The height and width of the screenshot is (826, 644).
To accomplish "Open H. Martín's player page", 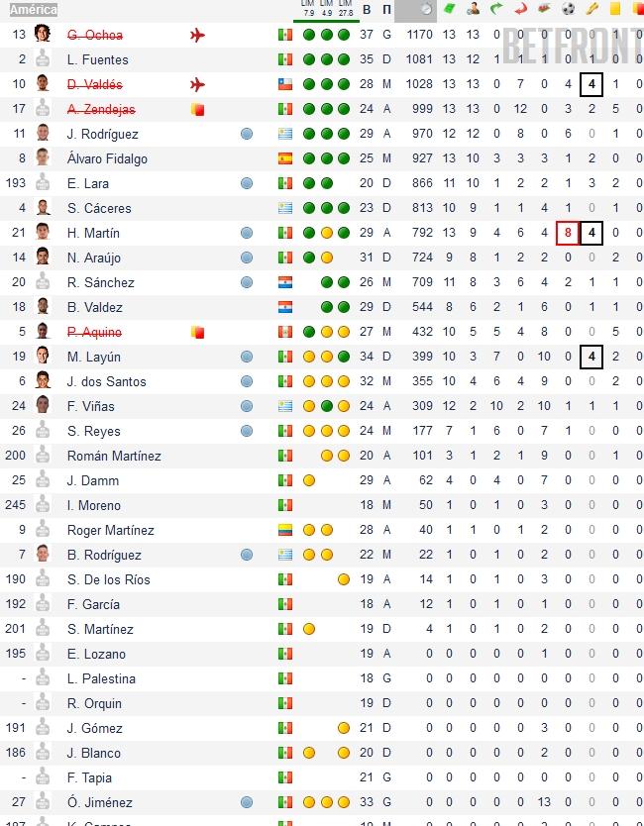I will (93, 233).
